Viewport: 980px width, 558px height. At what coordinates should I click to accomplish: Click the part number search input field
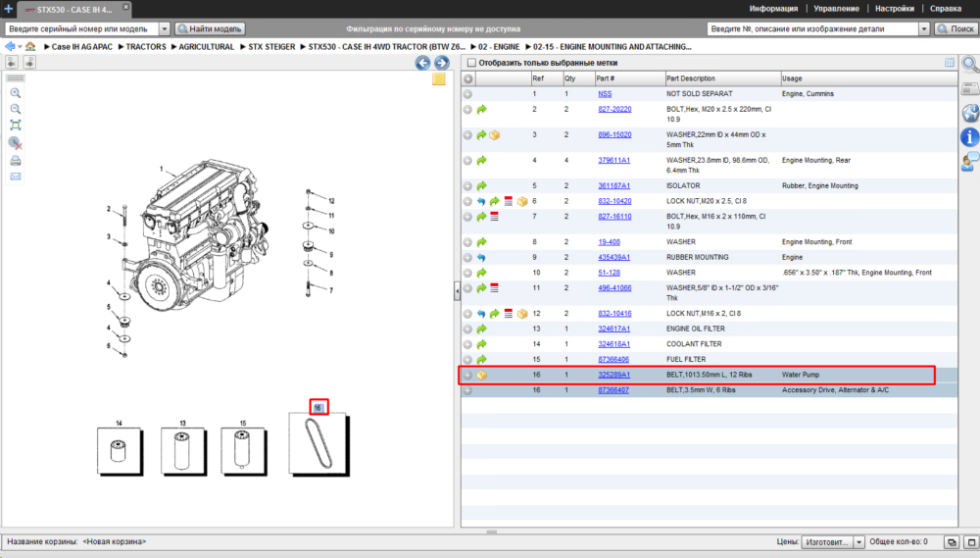pos(812,28)
